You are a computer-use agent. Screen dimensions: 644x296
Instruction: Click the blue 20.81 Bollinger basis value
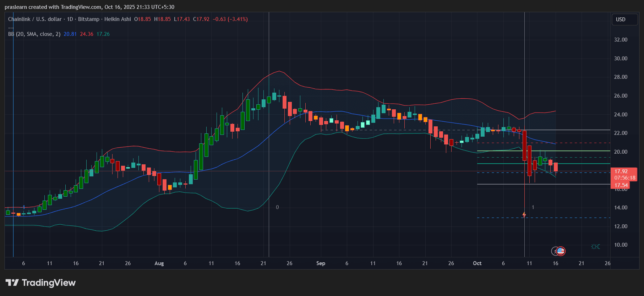70,34
